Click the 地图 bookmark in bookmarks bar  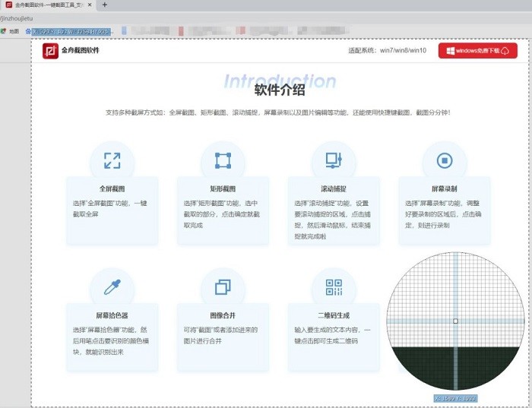[11, 32]
